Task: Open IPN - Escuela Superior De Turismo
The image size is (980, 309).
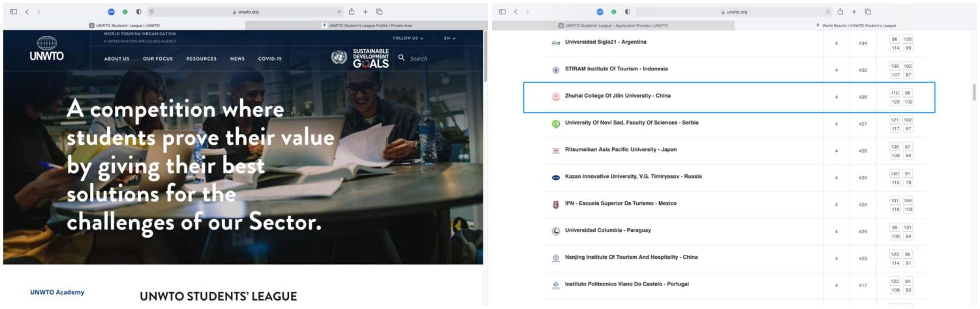Action: (620, 203)
